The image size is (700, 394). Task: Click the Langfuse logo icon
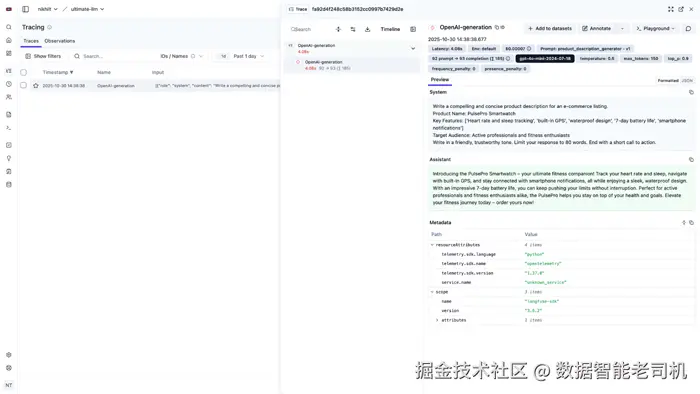tap(8, 9)
